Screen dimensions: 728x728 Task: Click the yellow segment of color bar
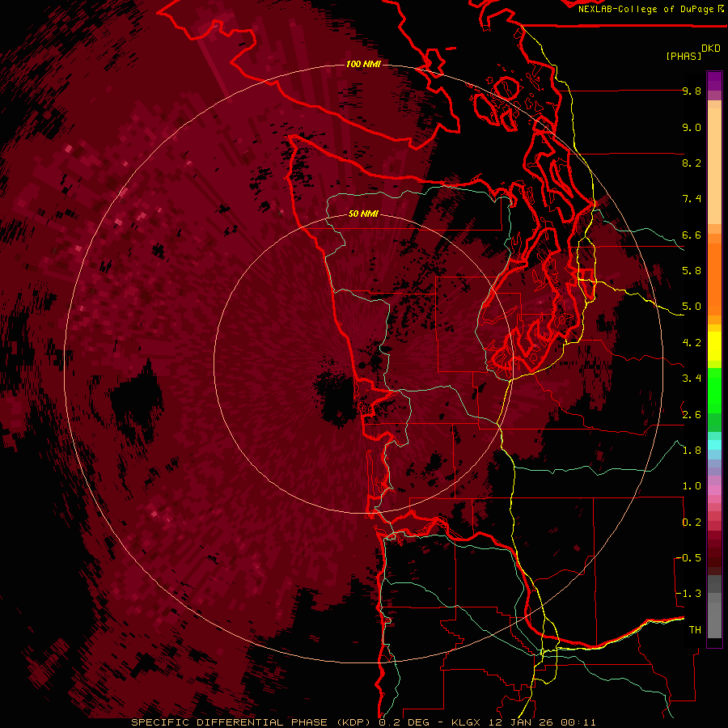click(714, 346)
